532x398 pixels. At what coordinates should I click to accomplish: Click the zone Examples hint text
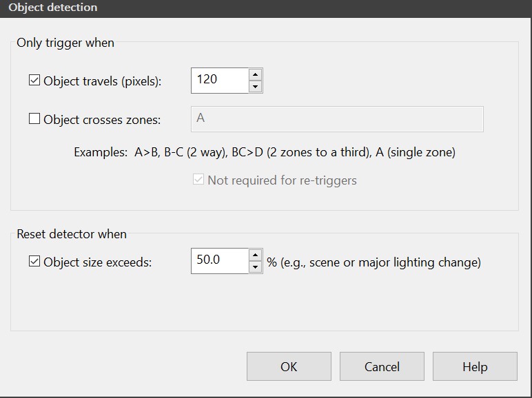tap(265, 152)
